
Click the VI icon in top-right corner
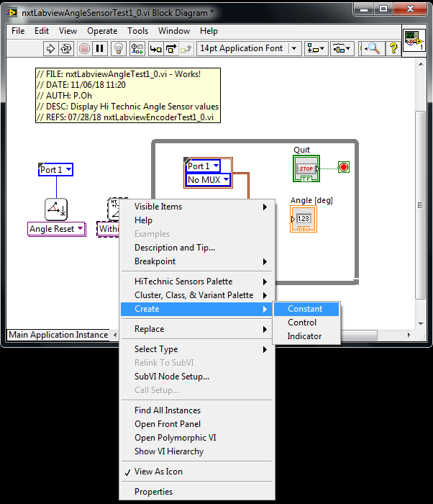414,40
